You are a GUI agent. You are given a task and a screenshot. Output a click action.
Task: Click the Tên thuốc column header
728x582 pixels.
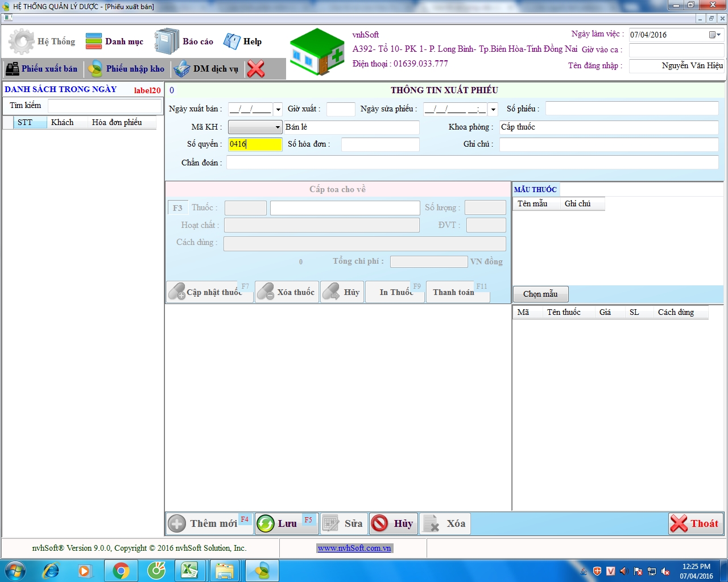[568, 312]
